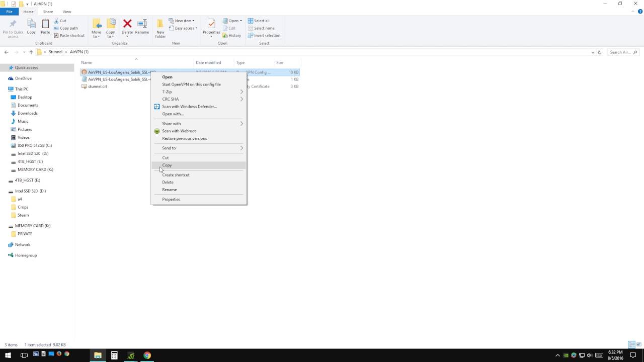Expand the Share with submenu
This screenshot has height=362, width=644.
point(199,124)
